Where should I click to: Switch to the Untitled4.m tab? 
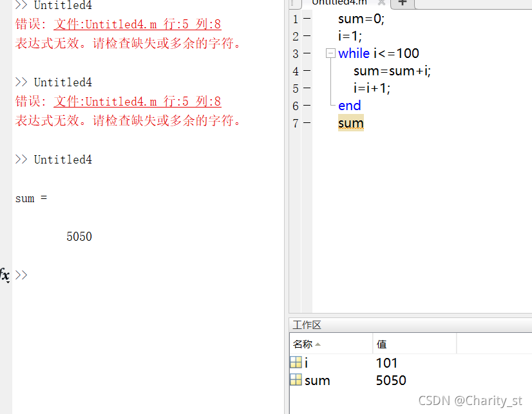(339, 3)
